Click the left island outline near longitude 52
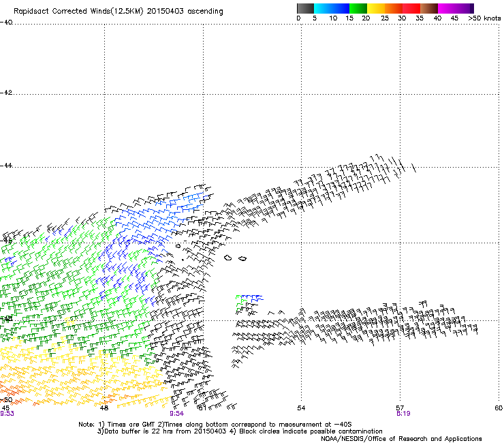This screenshot has height=443, width=504. pos(228,258)
